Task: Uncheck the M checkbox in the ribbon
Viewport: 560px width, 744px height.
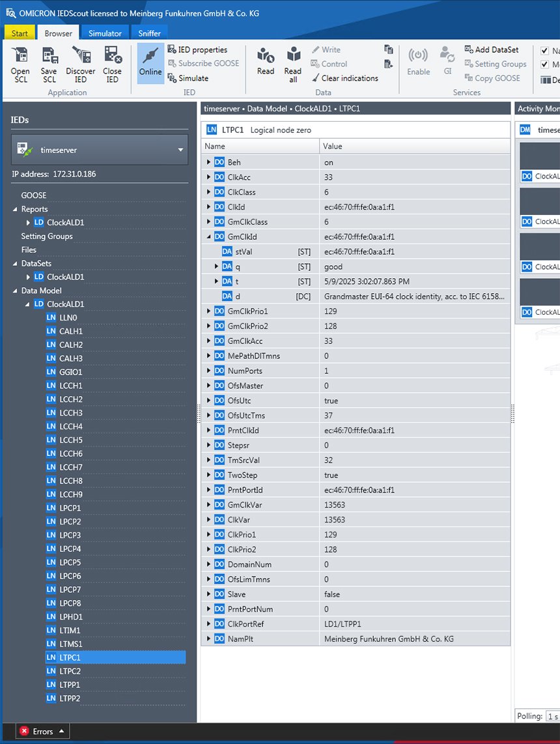Action: [x=544, y=64]
